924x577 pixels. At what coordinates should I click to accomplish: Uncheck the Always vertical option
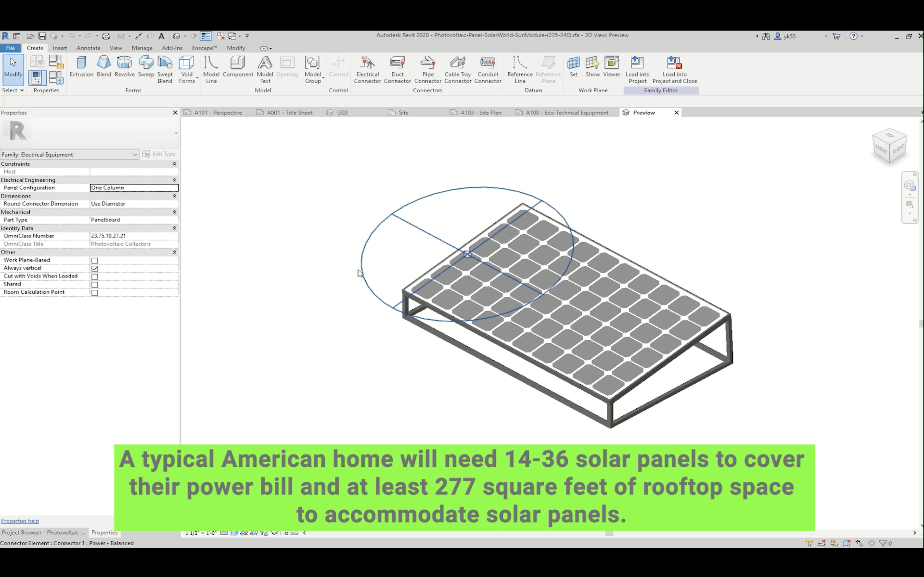point(95,268)
